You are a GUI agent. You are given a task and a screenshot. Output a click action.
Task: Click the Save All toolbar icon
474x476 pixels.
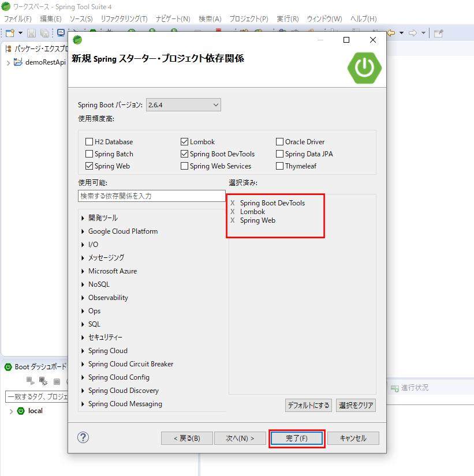coord(44,33)
